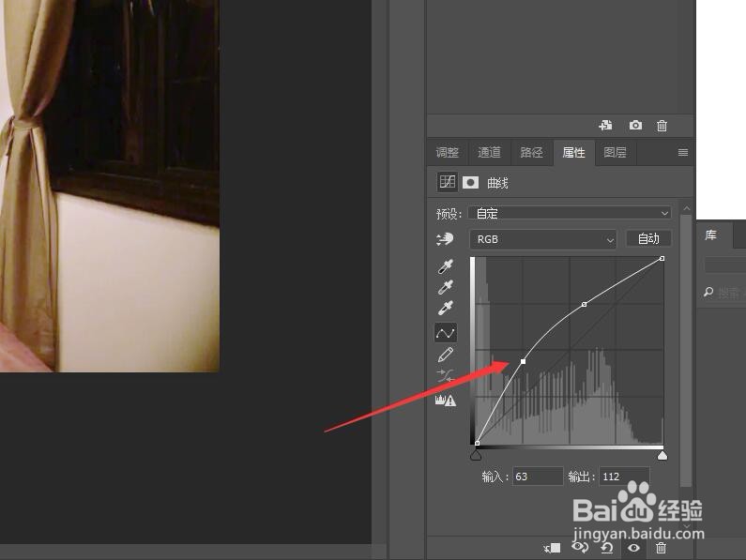Image resolution: width=746 pixels, height=560 pixels.
Task: Toggle adjustment layer visibility eye
Action: click(633, 548)
